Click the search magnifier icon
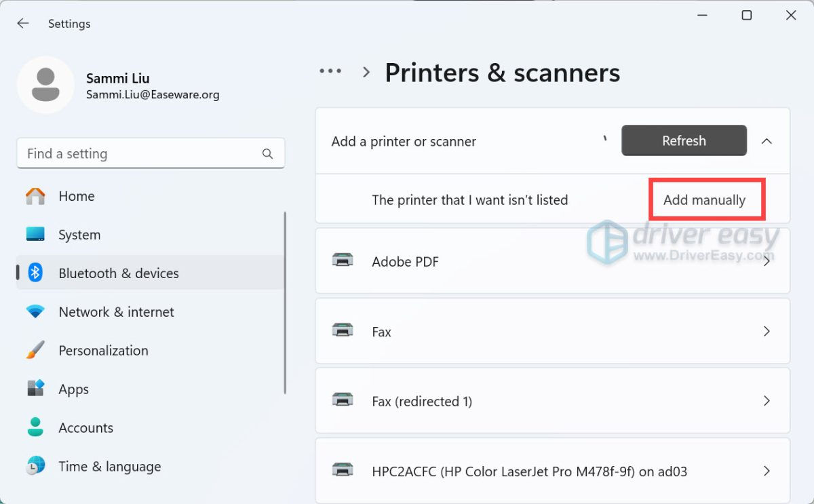This screenshot has width=814, height=504. pyautogui.click(x=267, y=154)
